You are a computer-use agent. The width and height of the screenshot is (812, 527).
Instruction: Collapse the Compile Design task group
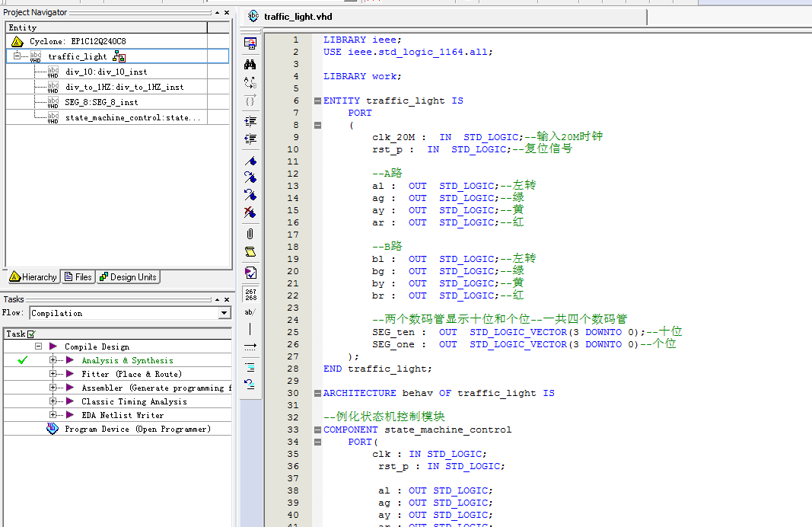click(38, 347)
